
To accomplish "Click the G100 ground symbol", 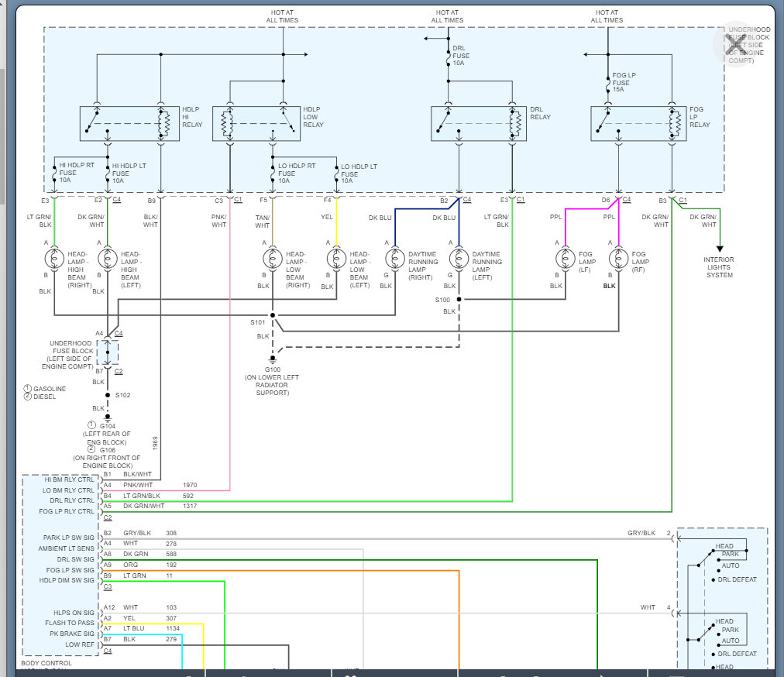I will tap(272, 359).
